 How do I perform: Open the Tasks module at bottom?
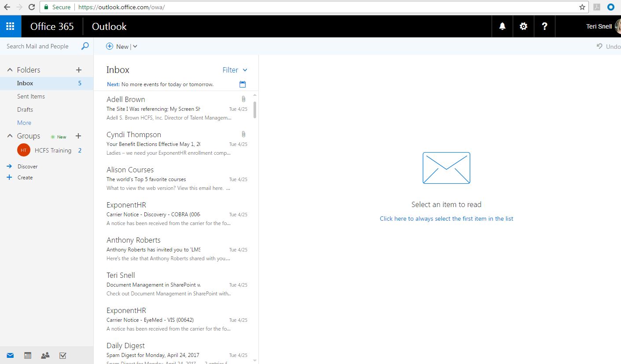click(62, 356)
